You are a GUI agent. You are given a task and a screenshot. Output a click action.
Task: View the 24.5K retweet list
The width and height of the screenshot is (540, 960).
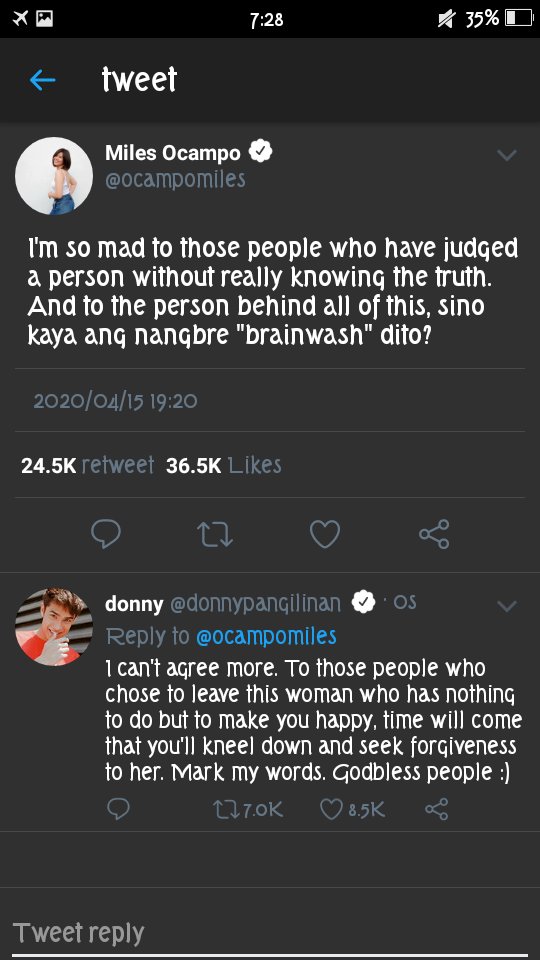(88, 465)
